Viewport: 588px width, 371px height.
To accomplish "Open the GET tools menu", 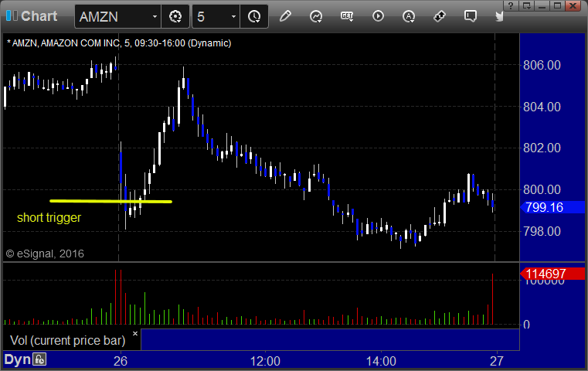I will tap(347, 16).
